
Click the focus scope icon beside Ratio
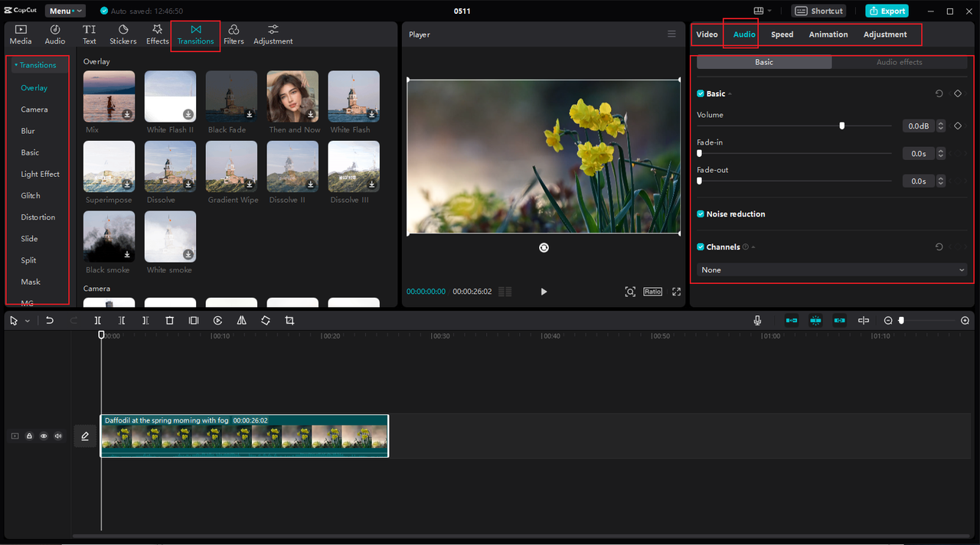(630, 292)
